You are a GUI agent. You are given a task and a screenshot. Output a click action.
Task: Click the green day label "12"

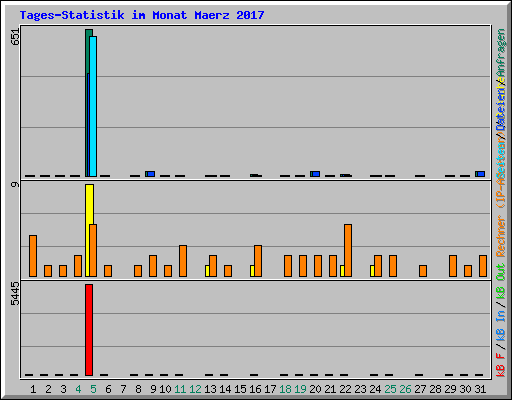coord(195,389)
